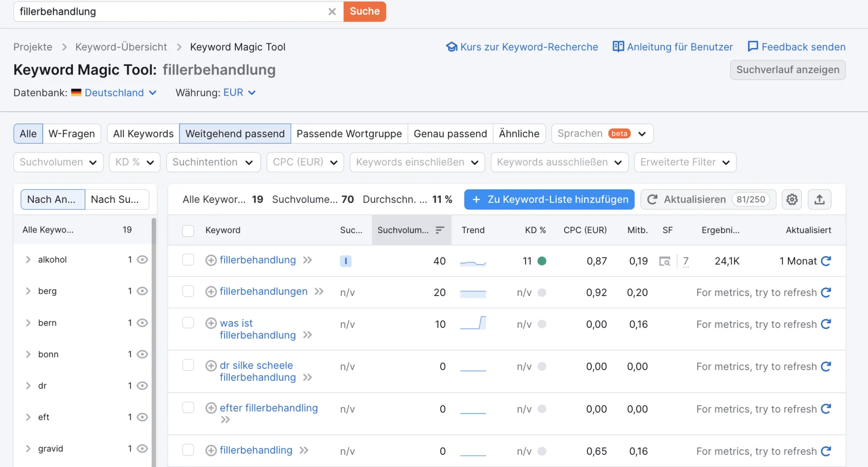Check the select-all header checkbox
Screen dimensions: 868x467
(188, 231)
